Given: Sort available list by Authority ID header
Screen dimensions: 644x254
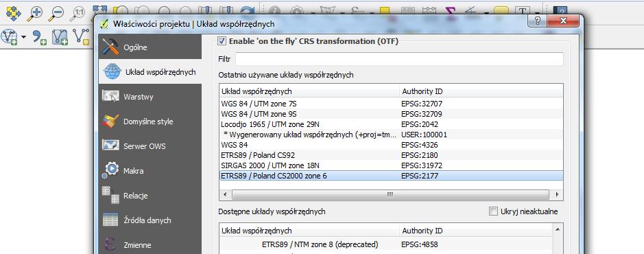Looking at the screenshot, I should tap(476, 231).
